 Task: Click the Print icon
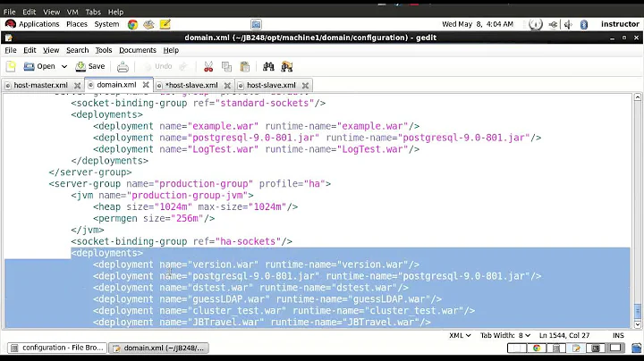point(123,66)
